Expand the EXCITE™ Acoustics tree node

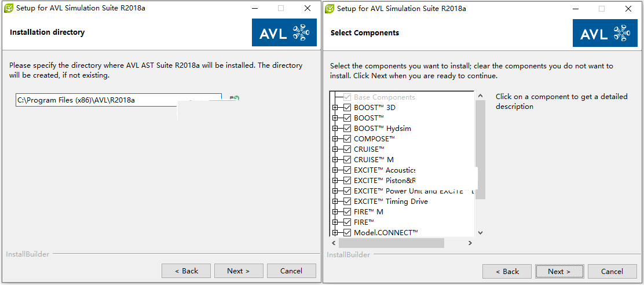tap(335, 170)
